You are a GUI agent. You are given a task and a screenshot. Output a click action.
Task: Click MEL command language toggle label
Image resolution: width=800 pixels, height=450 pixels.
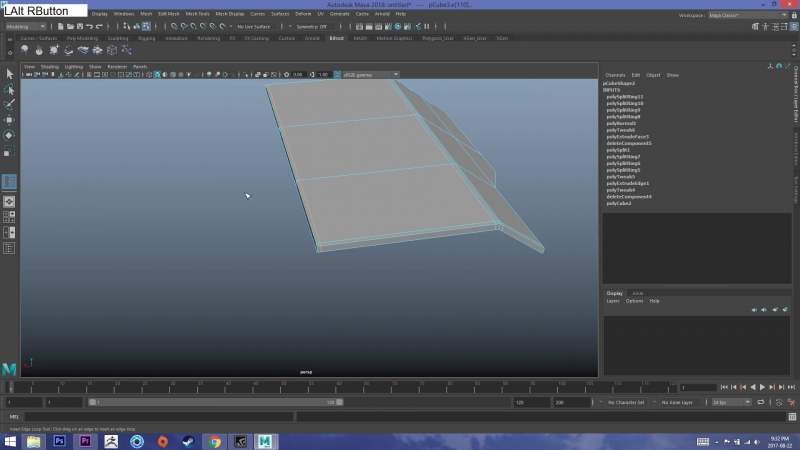(x=14, y=417)
